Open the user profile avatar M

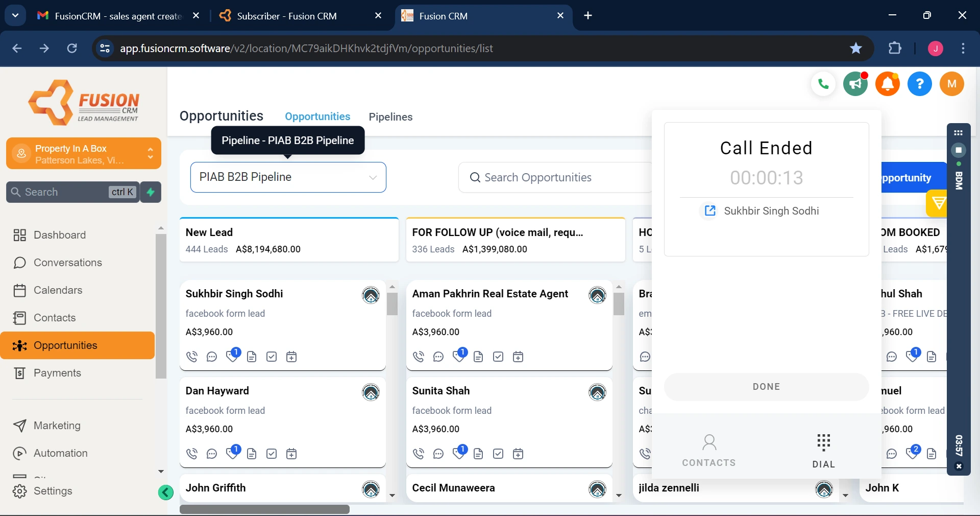pos(952,84)
